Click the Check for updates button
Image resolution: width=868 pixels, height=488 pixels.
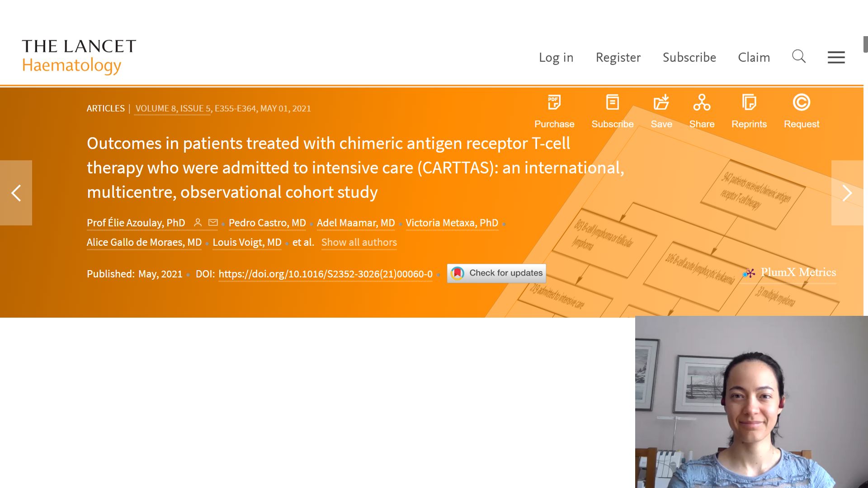click(496, 273)
